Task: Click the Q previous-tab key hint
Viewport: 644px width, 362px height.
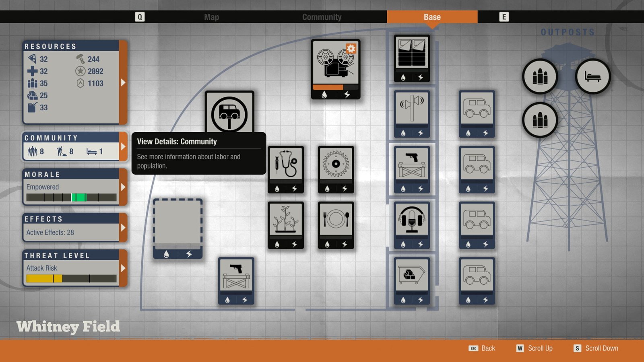Action: pyautogui.click(x=140, y=17)
